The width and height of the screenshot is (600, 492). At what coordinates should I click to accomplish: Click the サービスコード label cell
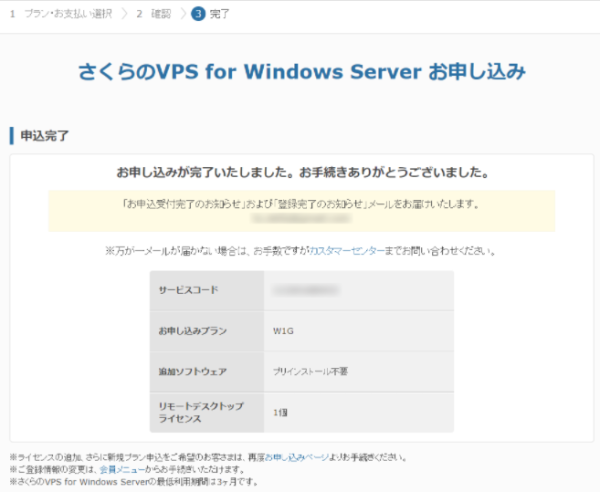pyautogui.click(x=207, y=290)
